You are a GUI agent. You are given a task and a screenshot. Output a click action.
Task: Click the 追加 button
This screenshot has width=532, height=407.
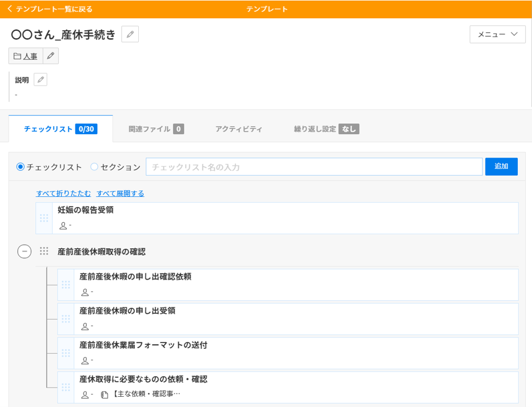pos(501,167)
